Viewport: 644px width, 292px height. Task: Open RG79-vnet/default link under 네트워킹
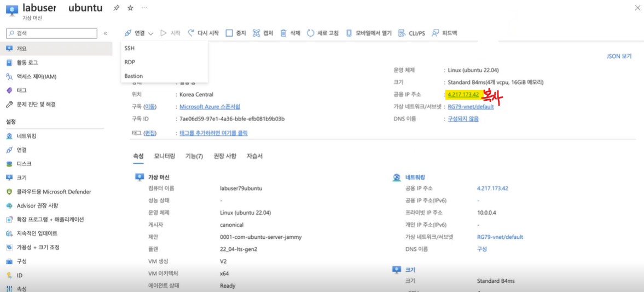tap(500, 237)
